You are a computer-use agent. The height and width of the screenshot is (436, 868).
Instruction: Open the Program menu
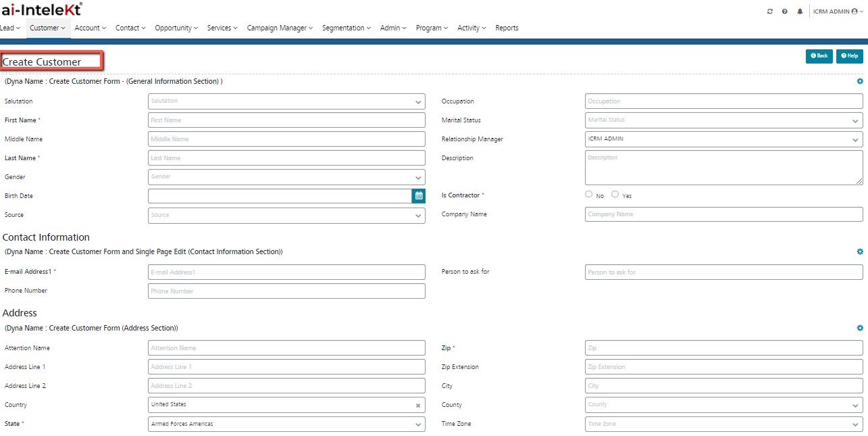coord(432,28)
